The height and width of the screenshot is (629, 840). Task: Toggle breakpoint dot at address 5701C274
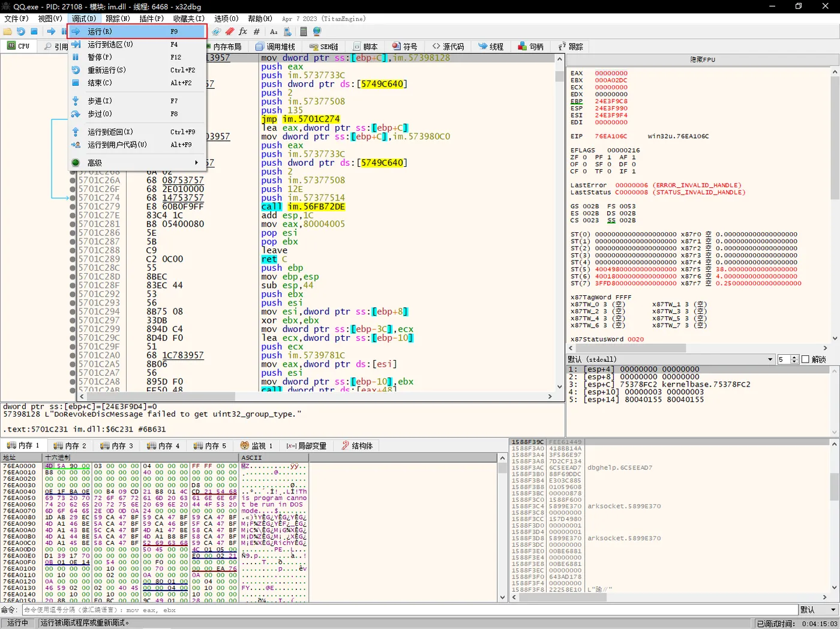click(73, 197)
